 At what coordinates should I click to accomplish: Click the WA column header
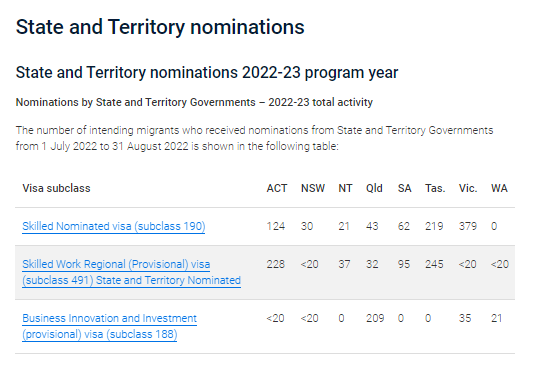[499, 188]
